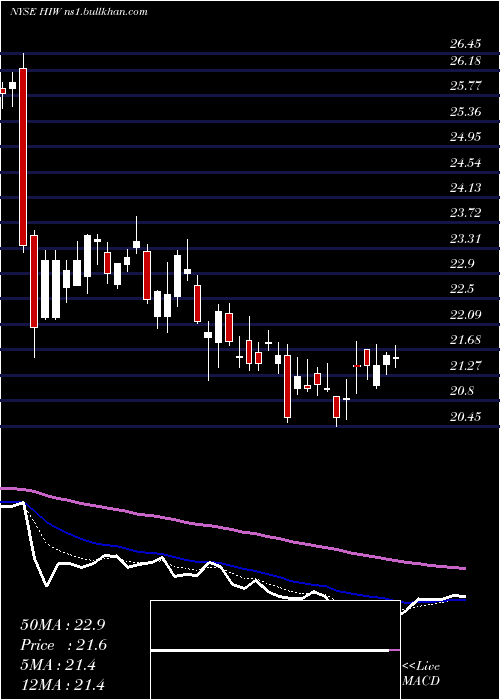The image size is (500, 700).
Task: Select the 20.8 price level label
Action: [x=462, y=392]
